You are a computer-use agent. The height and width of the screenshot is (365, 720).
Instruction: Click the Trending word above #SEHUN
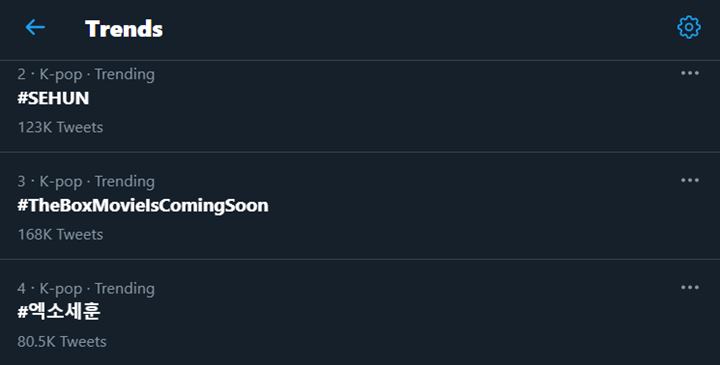pos(124,74)
